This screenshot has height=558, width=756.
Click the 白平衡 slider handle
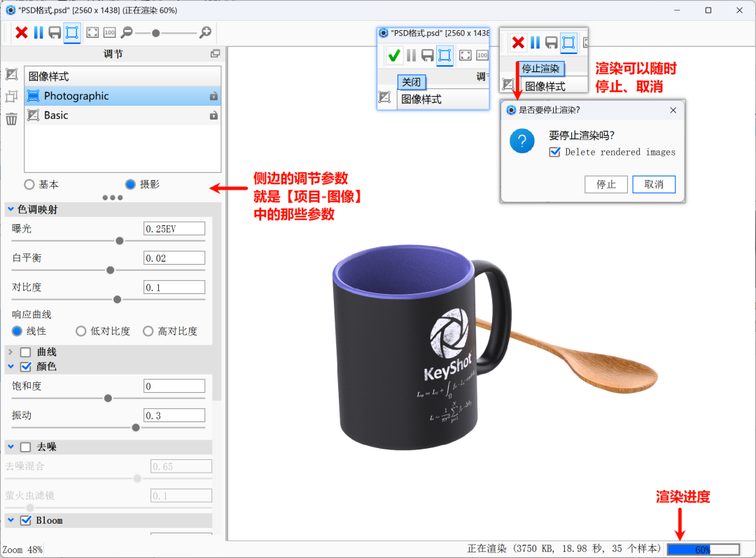pos(111,270)
